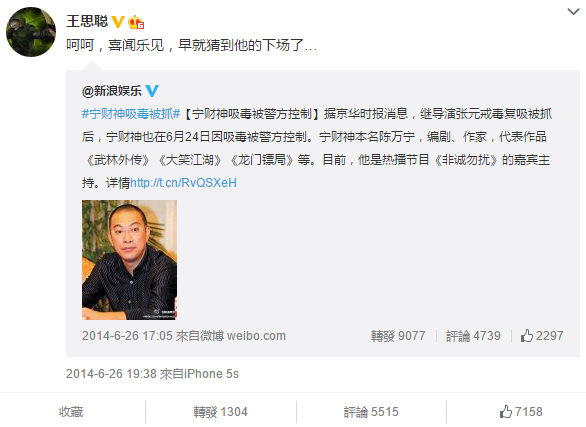
Task: Click the blue V badge beside 新浪娱乐
Action: tap(152, 91)
